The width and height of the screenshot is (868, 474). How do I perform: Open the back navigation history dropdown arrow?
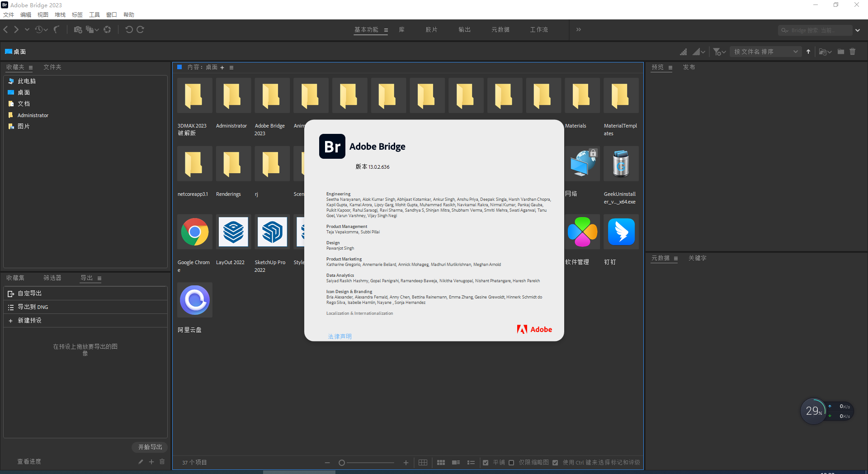(27, 29)
